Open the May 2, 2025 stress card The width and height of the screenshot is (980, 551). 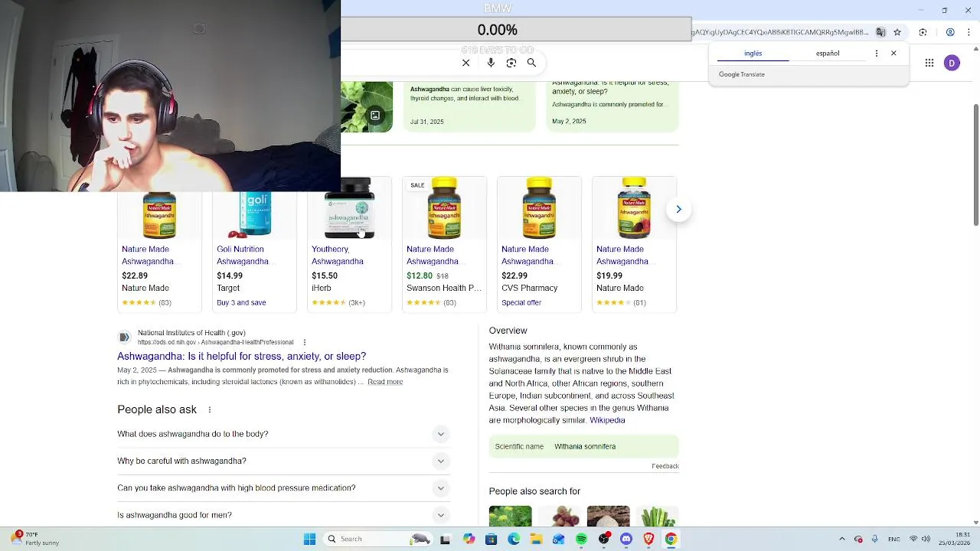tap(612, 107)
